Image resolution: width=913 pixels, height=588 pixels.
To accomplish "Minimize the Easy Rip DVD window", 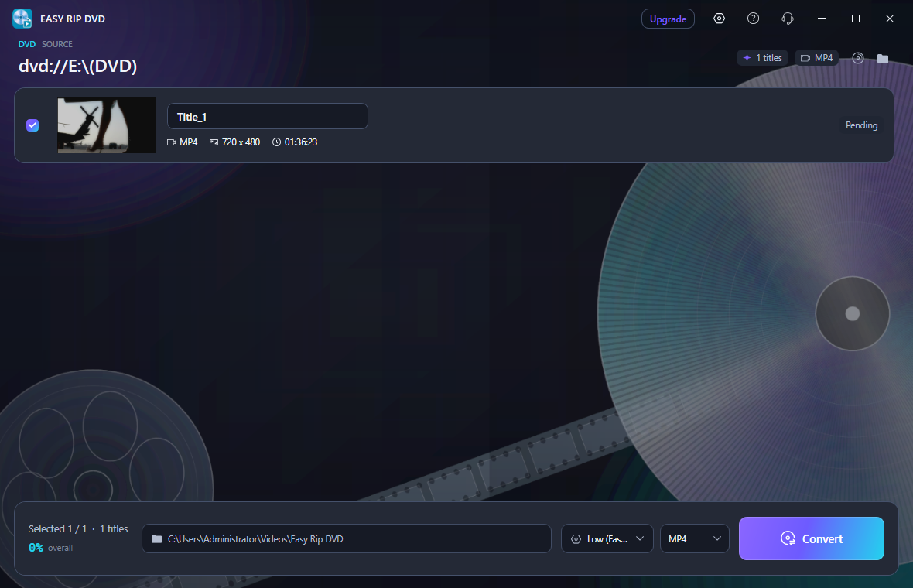I will coord(822,19).
